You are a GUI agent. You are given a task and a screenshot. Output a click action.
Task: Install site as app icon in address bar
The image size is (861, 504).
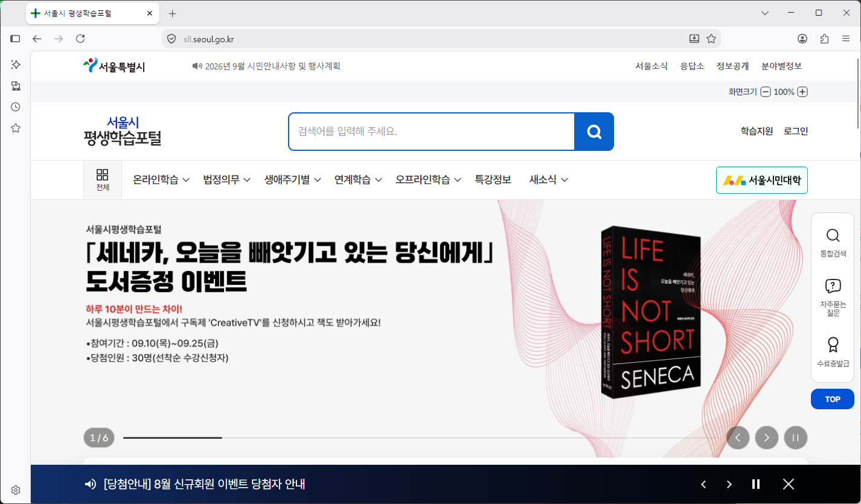(x=694, y=39)
